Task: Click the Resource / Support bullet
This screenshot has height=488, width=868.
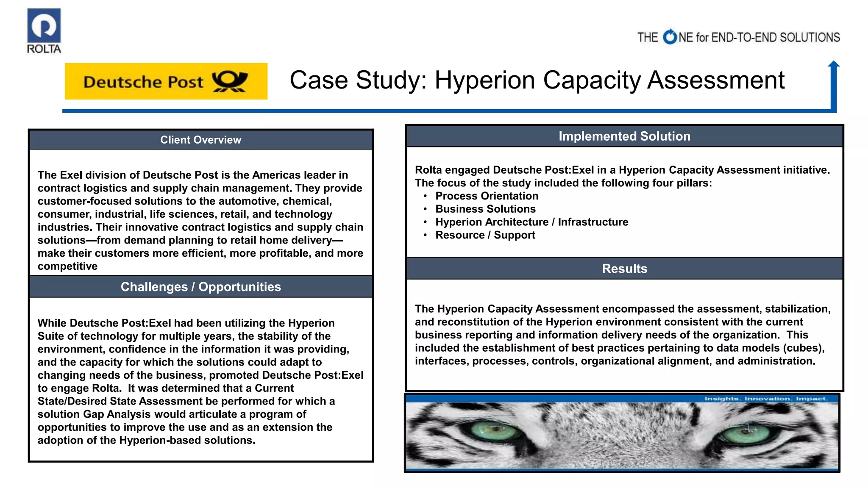Action: [485, 235]
